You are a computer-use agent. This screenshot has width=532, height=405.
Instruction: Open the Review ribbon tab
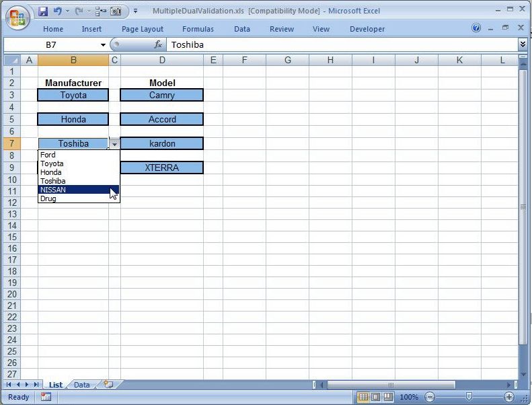point(282,29)
